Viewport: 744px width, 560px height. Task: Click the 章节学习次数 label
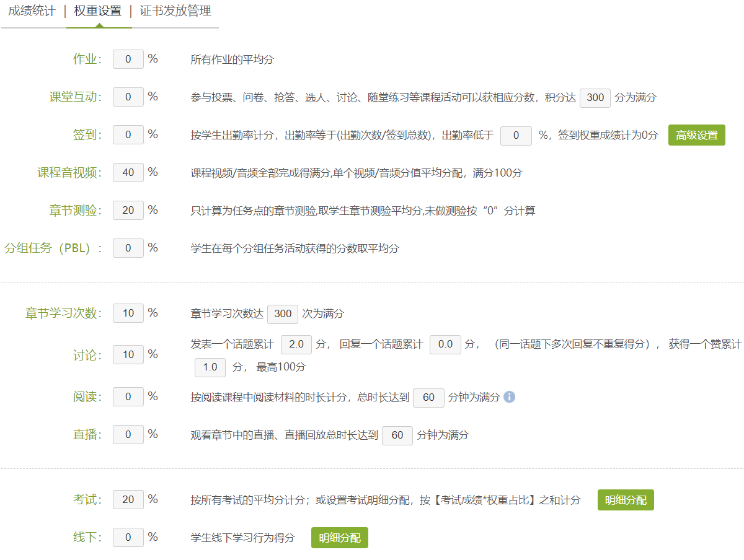click(x=64, y=313)
